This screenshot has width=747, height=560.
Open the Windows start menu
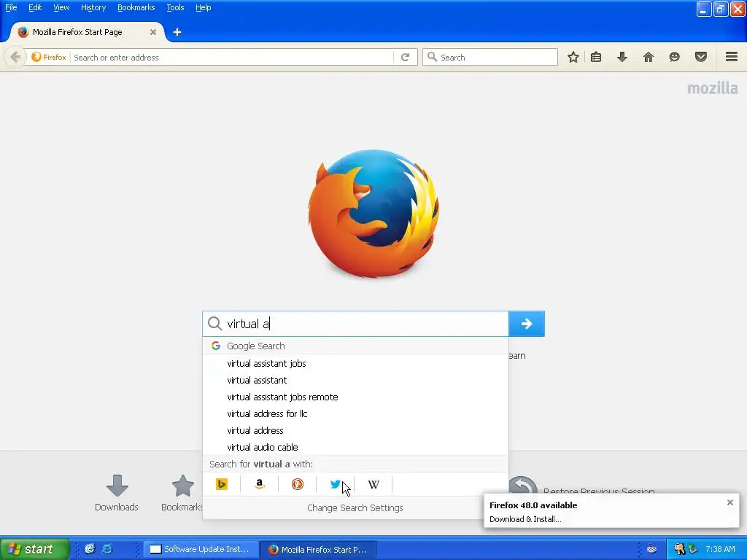tap(34, 549)
